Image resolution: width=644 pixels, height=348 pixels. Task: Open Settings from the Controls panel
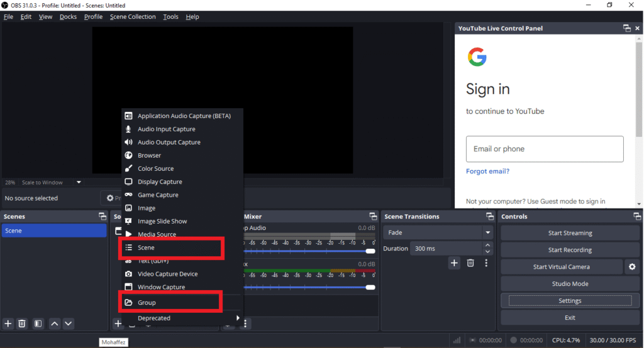[570, 301]
